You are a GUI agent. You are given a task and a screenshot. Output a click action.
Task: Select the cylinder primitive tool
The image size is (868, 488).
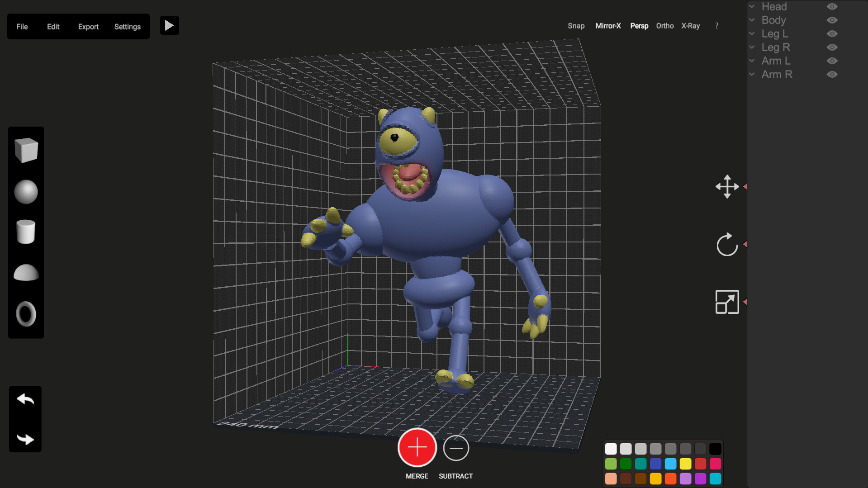pos(26,232)
